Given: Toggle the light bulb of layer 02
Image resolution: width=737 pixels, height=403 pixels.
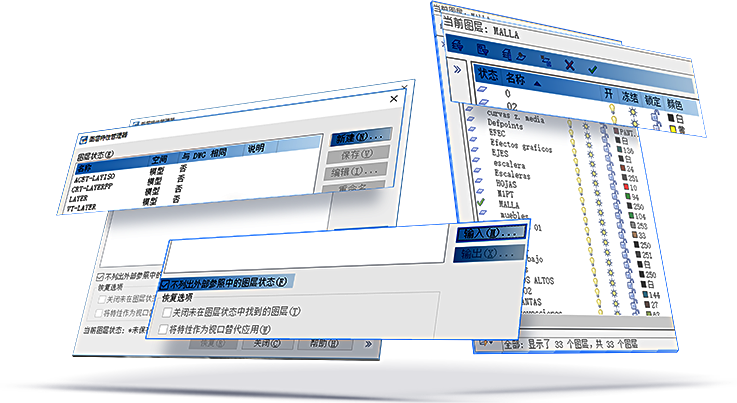Looking at the screenshot, I should pos(614,120).
